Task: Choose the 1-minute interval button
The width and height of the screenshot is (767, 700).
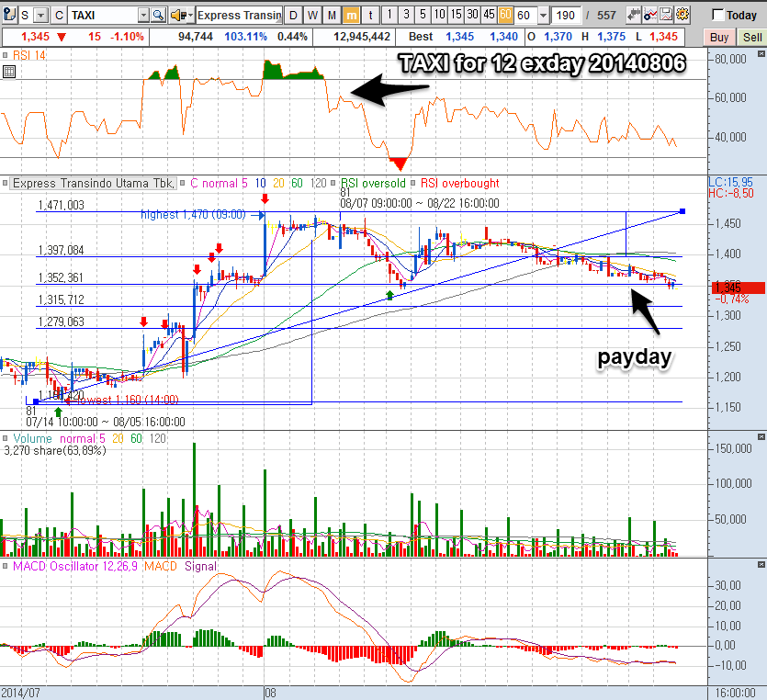Action: coord(389,15)
